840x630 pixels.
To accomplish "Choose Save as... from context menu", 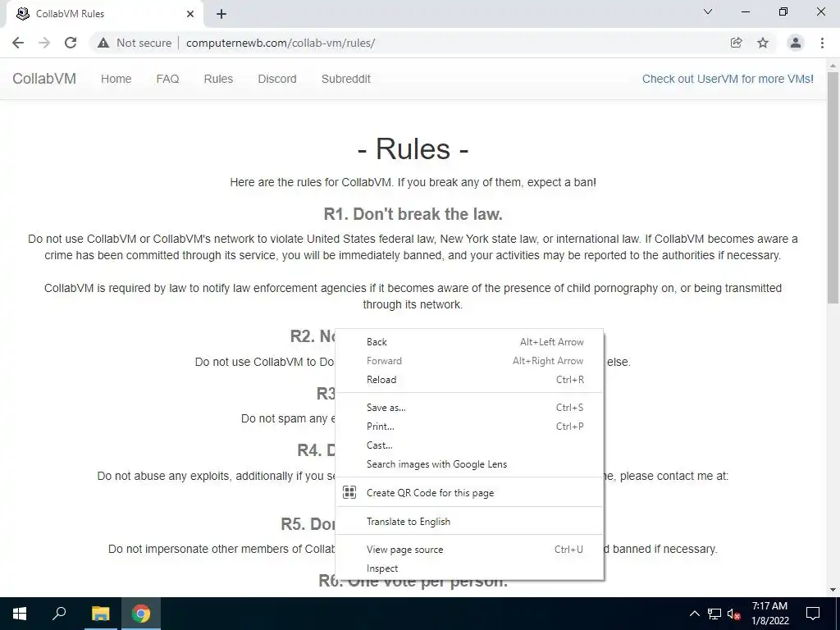I will tap(469, 407).
